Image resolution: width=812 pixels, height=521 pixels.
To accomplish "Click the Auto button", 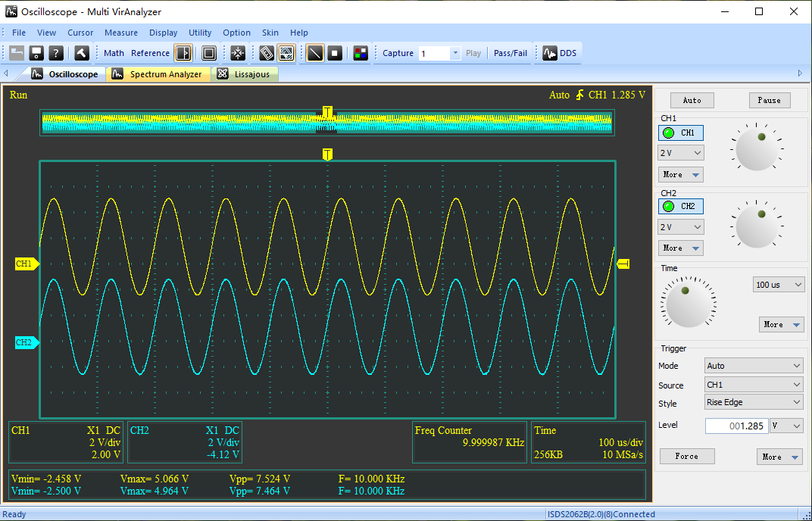I will click(692, 101).
